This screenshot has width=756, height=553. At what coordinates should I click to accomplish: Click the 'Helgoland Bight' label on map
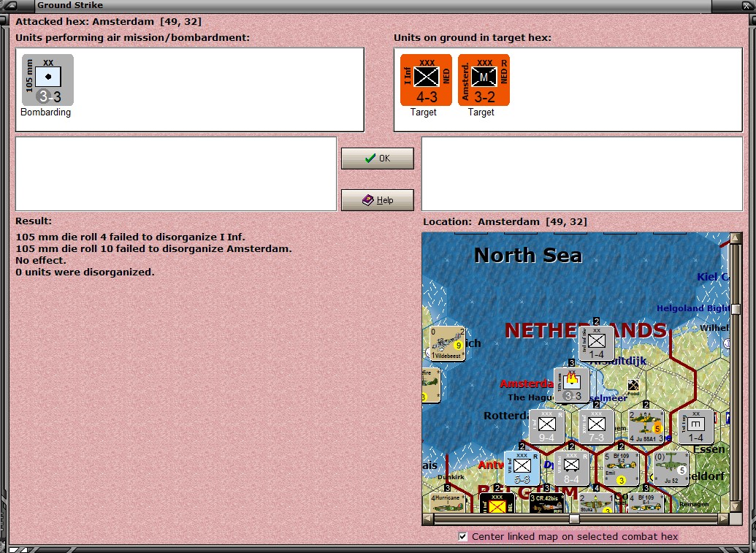[693, 308]
